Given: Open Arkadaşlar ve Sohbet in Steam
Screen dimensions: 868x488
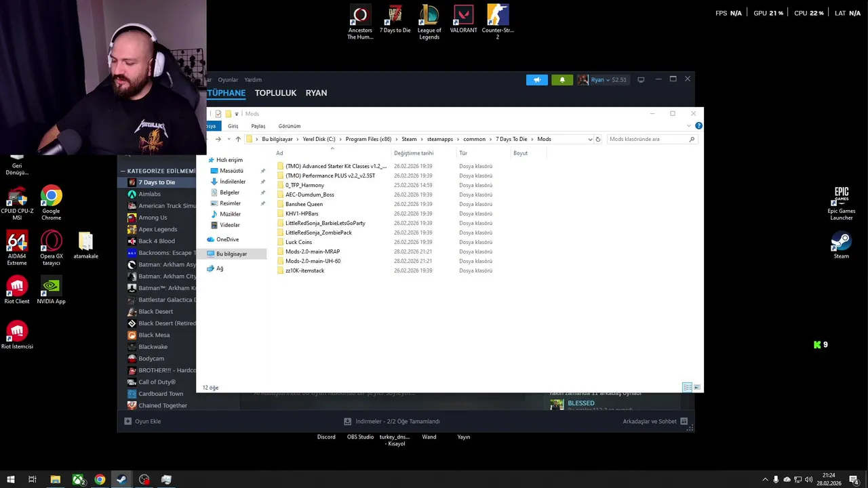Looking at the screenshot, I should [655, 421].
